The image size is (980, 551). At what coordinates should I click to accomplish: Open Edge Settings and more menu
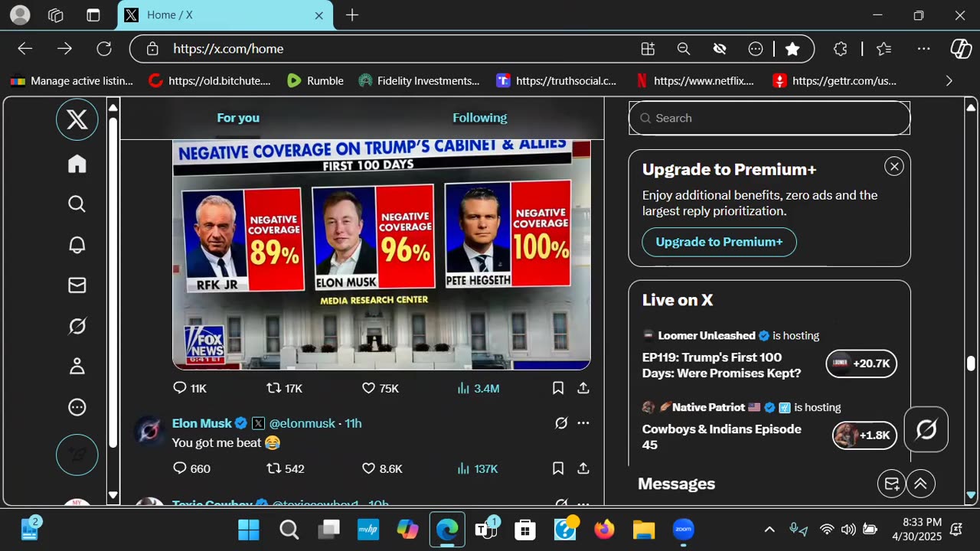point(924,49)
